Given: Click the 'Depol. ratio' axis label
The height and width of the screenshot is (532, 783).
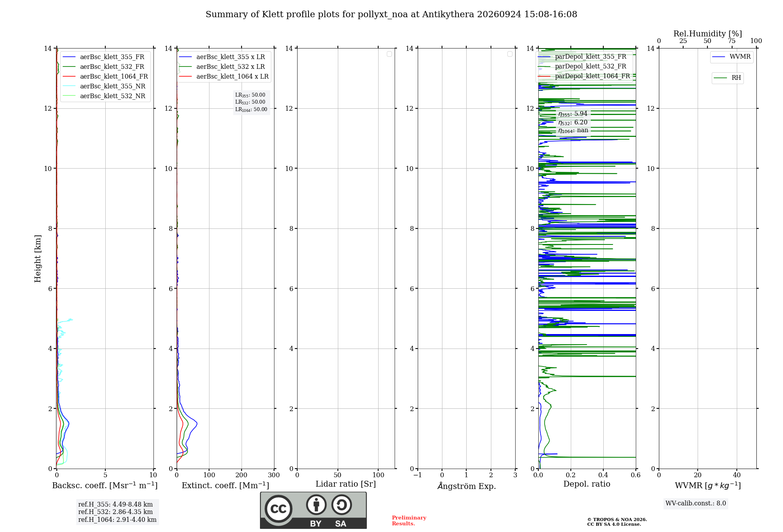Looking at the screenshot, I should tap(586, 484).
